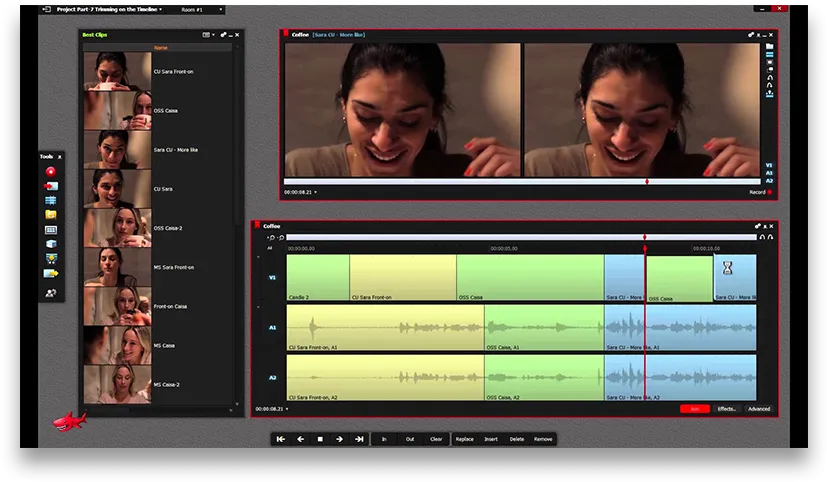Click the folder icon in Coffee viewer sidebar

click(770, 46)
